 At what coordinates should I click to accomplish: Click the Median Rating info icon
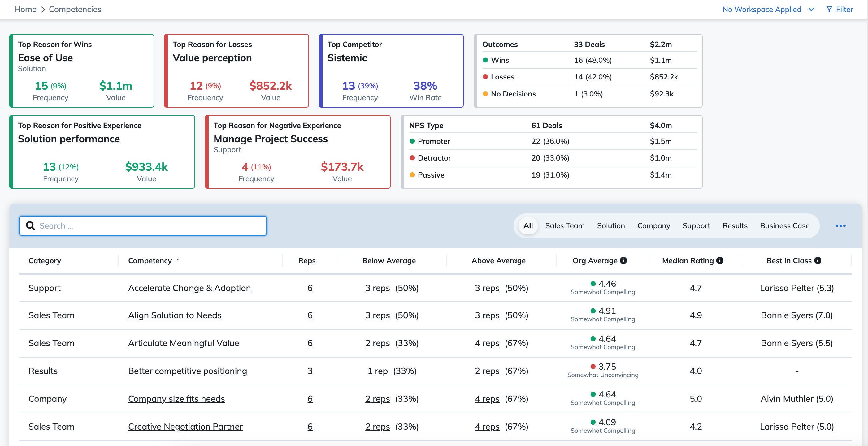(720, 260)
